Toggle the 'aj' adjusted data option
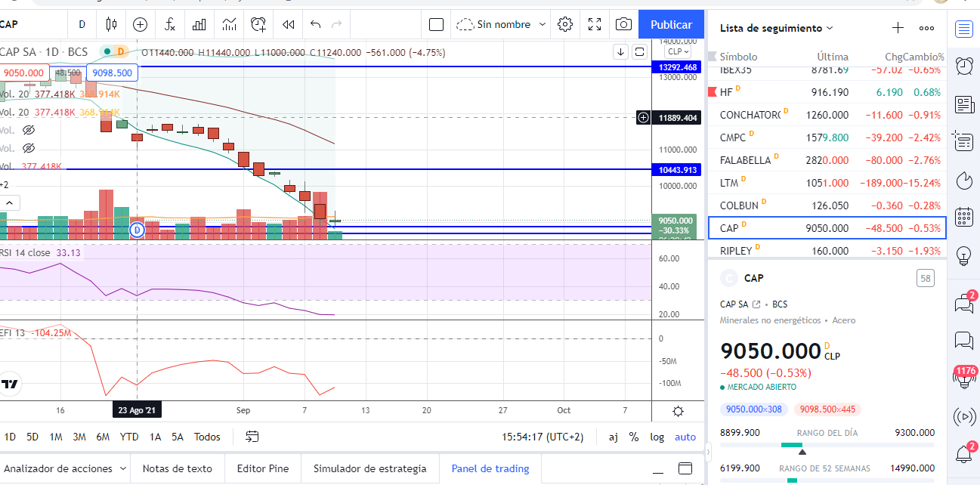This screenshot has height=485, width=980. coord(613,437)
